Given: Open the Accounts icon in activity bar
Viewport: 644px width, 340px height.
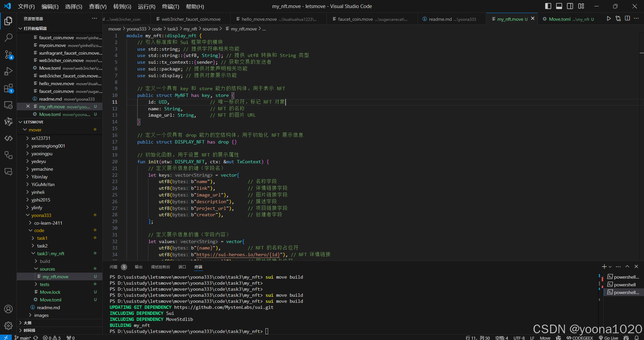Looking at the screenshot, I should pyautogui.click(x=8, y=309).
